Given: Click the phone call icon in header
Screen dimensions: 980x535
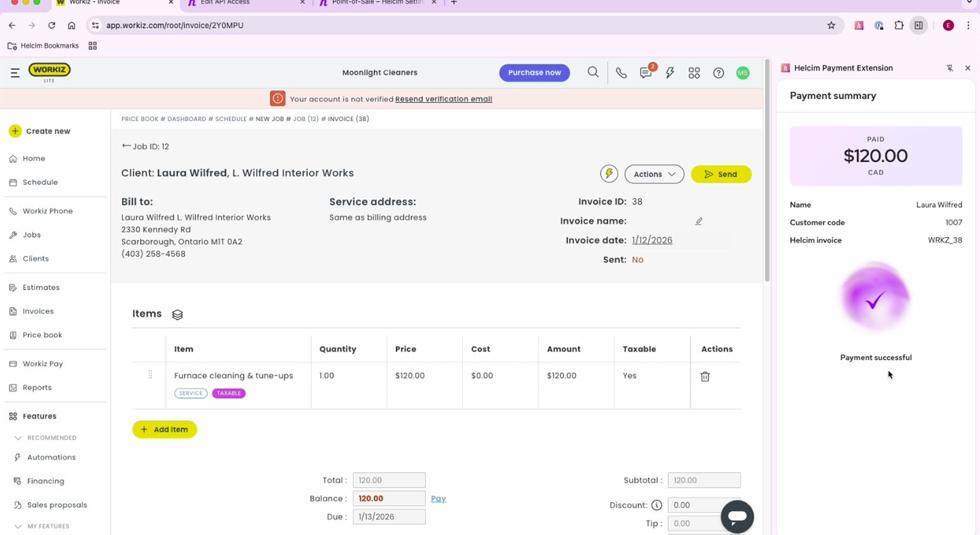Looking at the screenshot, I should (621, 73).
